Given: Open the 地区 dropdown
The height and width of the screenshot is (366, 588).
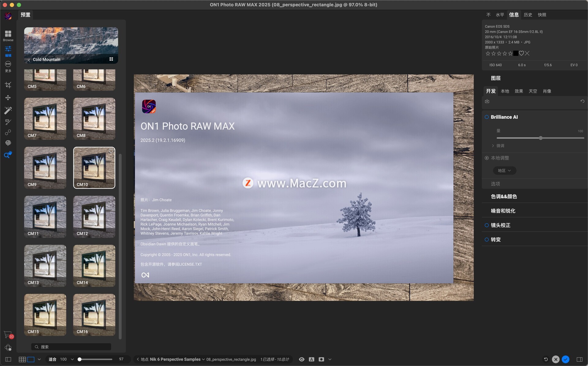Looking at the screenshot, I should click(x=504, y=170).
